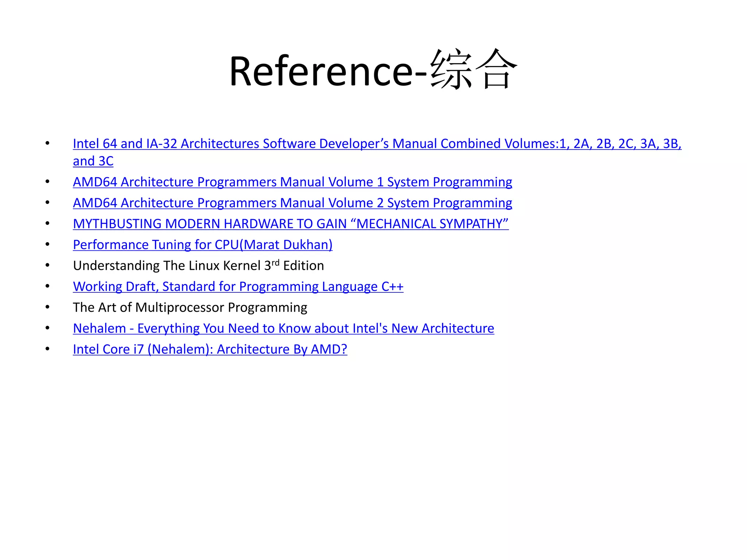Screen dimensions: 747x560
Task: Select 'The Art of Multiprocessor Programming' text
Action: point(190,308)
